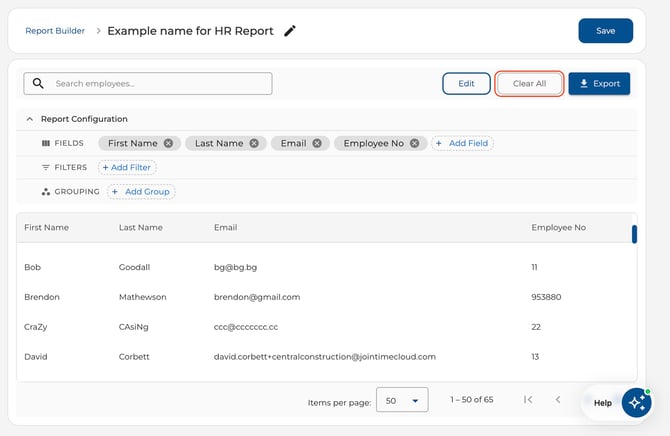
Task: Go to first page of results
Action: coord(528,400)
